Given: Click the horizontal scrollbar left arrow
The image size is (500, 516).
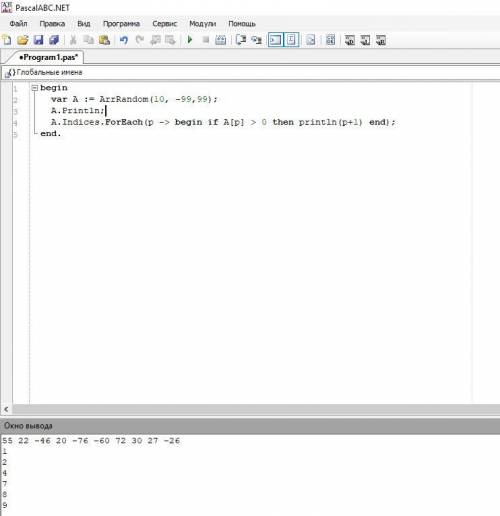Looking at the screenshot, I should coord(6,409).
